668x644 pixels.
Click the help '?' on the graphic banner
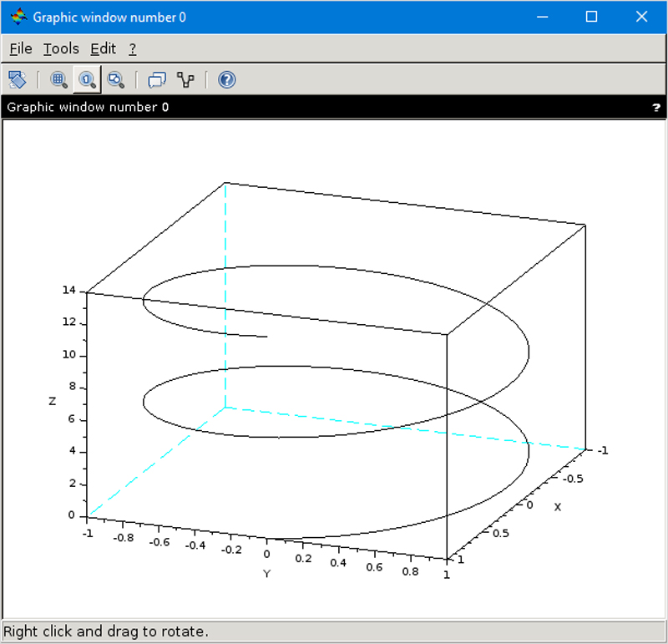point(655,107)
